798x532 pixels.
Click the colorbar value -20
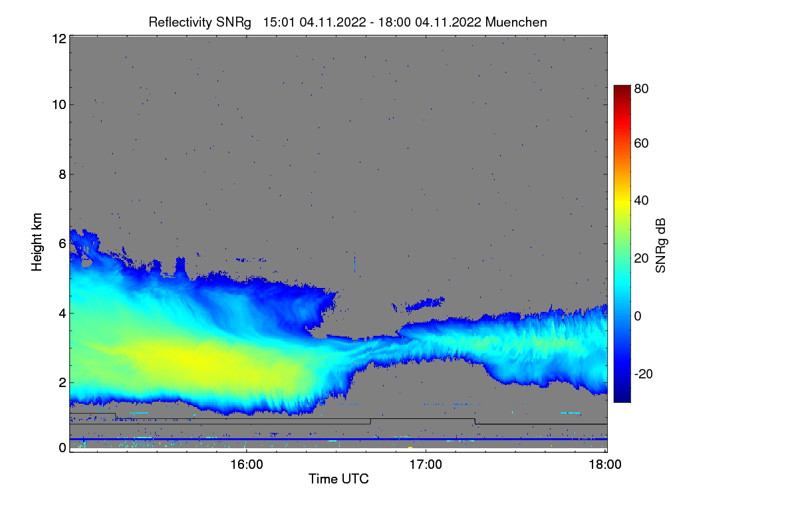pyautogui.click(x=644, y=374)
